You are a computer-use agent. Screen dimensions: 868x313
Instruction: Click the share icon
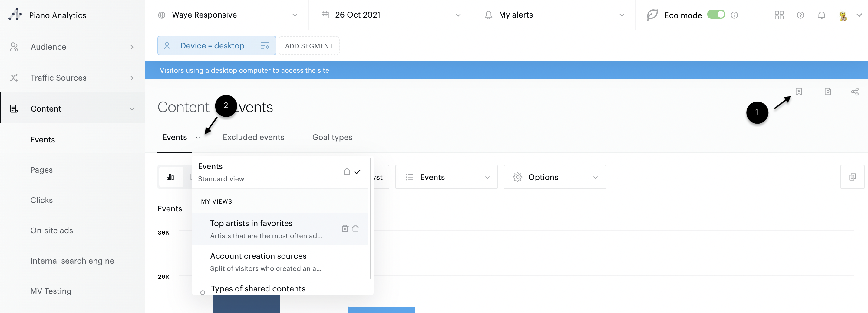pos(854,92)
